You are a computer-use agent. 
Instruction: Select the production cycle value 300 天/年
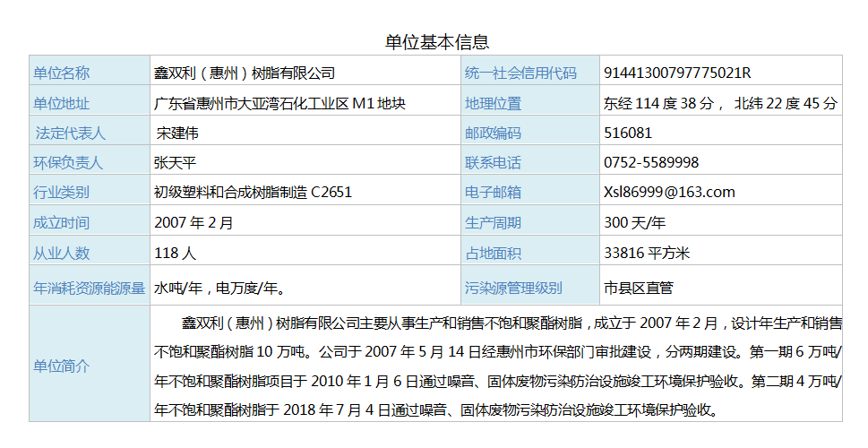click(634, 222)
